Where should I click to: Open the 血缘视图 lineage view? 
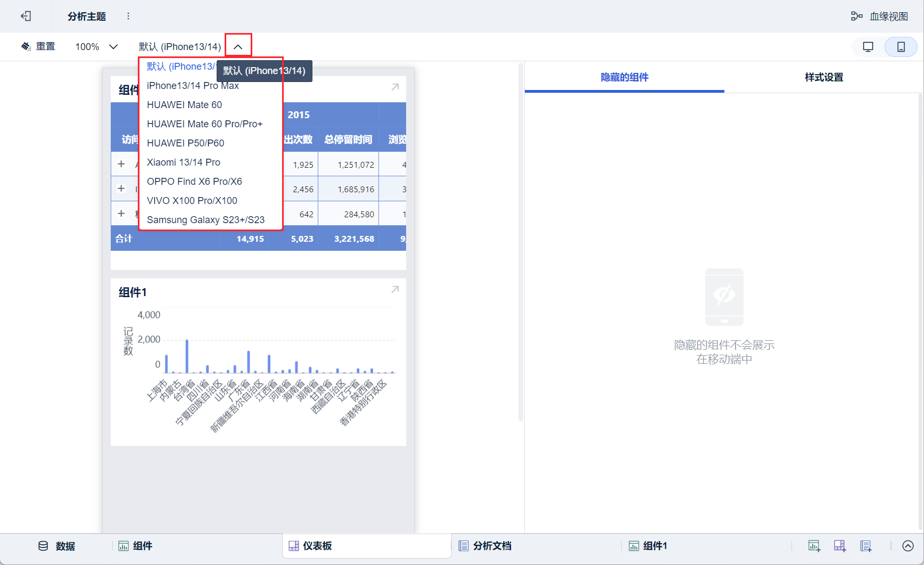pyautogui.click(x=879, y=16)
